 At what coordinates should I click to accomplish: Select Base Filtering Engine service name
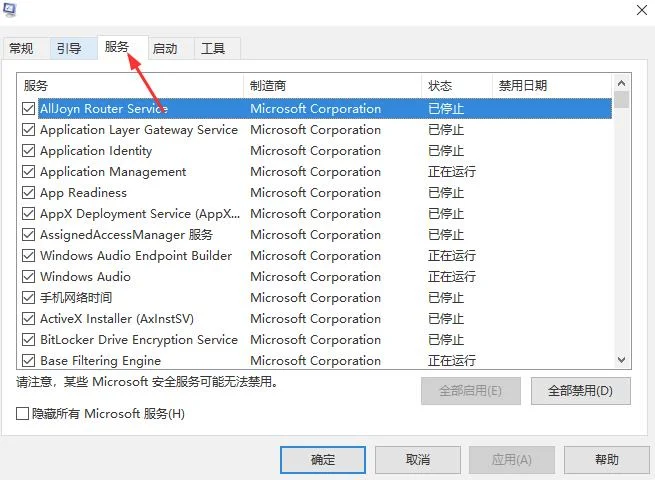pyautogui.click(x=100, y=361)
